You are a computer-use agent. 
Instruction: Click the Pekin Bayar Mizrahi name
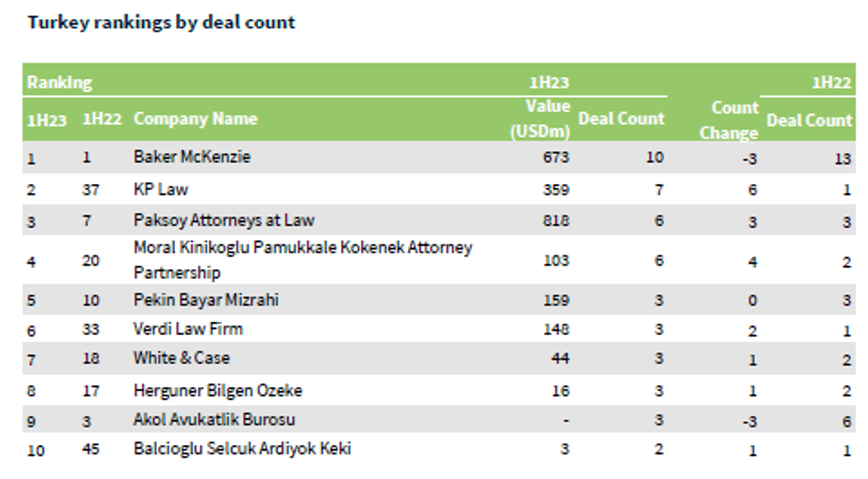(206, 300)
